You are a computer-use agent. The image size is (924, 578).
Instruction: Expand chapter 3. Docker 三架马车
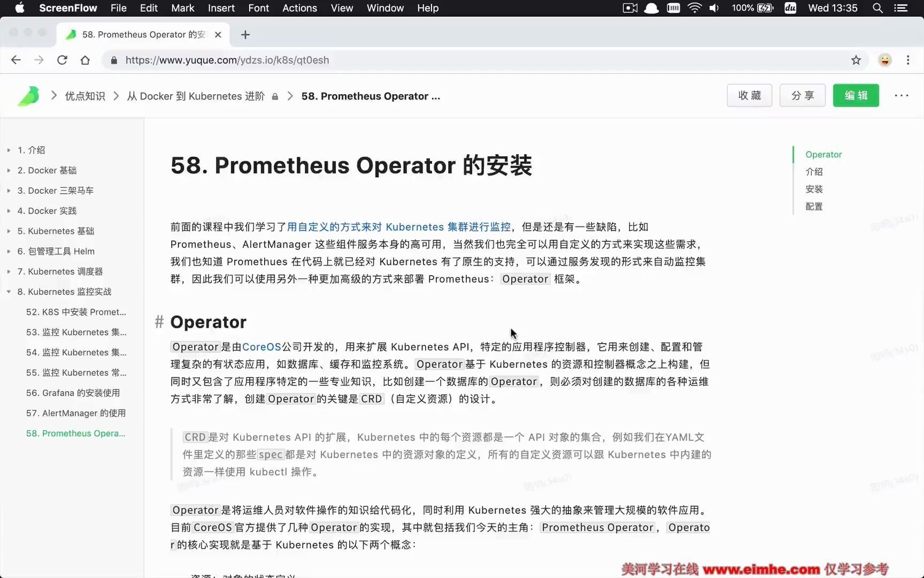tap(9, 191)
